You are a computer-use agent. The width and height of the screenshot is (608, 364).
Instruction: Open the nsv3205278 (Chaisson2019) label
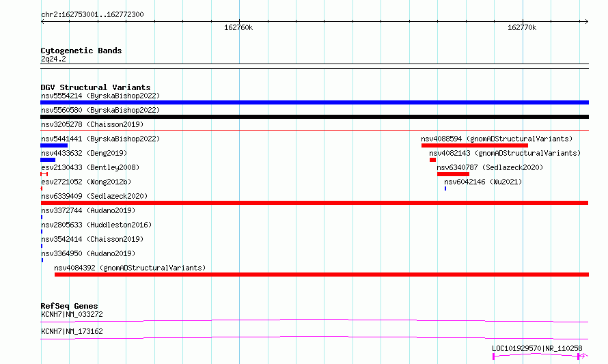coord(92,124)
